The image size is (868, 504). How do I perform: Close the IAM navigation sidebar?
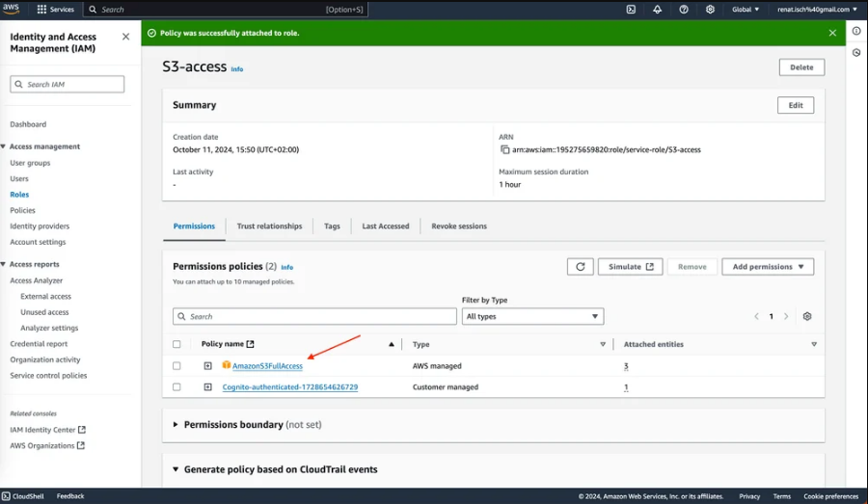(x=125, y=37)
